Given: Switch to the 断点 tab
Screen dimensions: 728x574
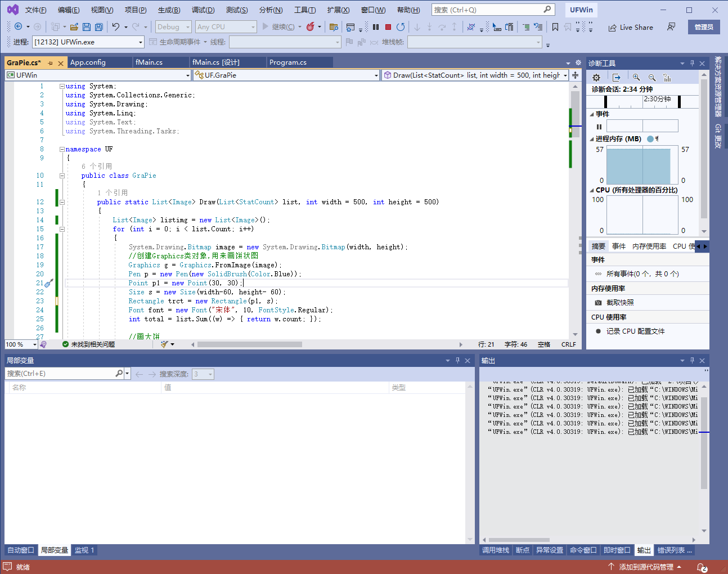Looking at the screenshot, I should 523,550.
